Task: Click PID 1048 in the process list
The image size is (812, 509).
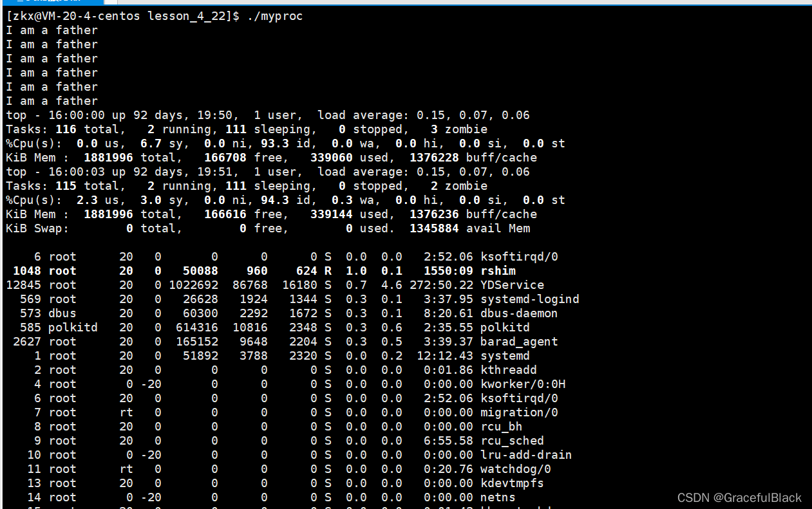Action: coord(27,271)
